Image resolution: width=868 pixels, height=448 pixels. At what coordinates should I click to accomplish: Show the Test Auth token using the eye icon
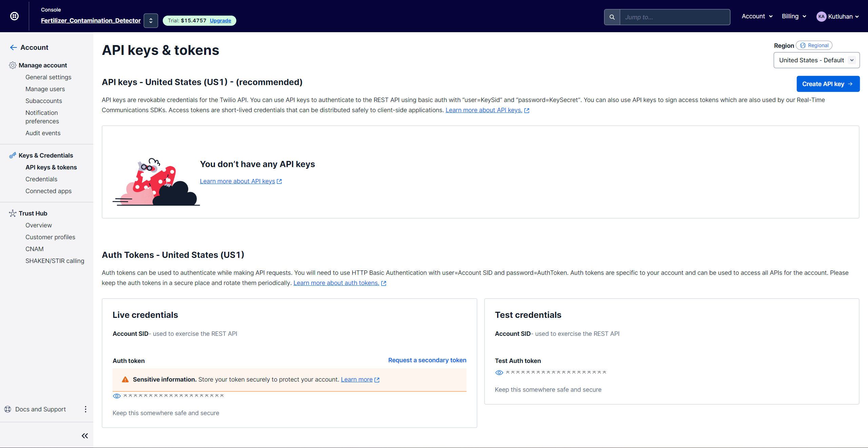(499, 372)
